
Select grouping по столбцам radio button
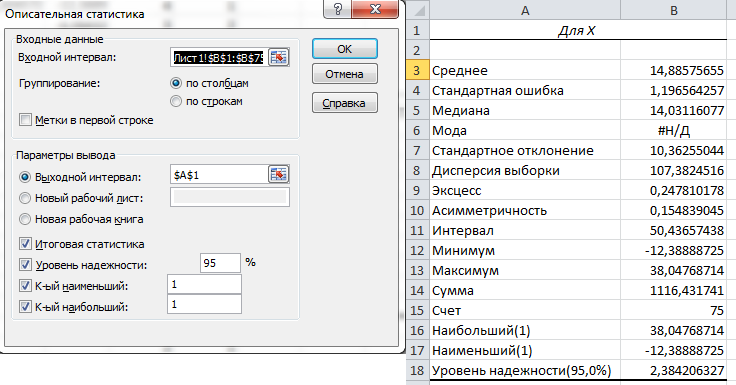point(176,83)
